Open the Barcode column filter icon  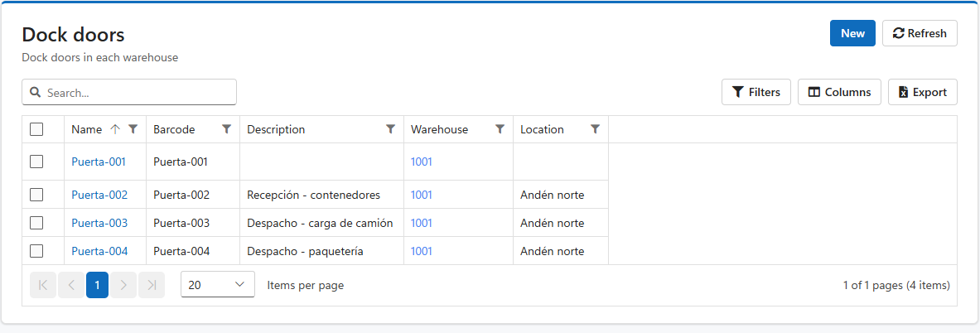tap(226, 129)
